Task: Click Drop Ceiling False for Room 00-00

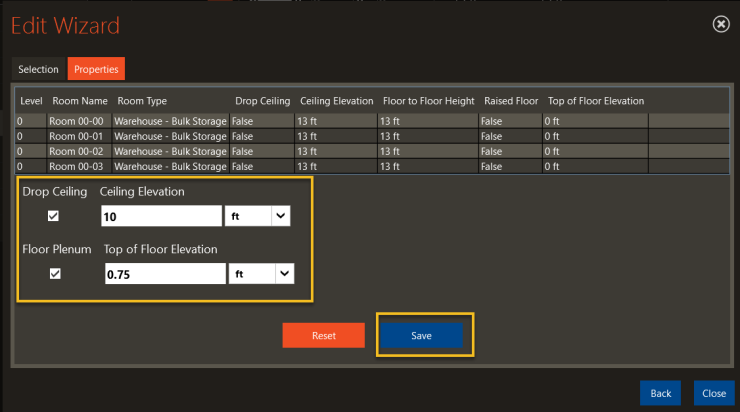Action: (262, 121)
